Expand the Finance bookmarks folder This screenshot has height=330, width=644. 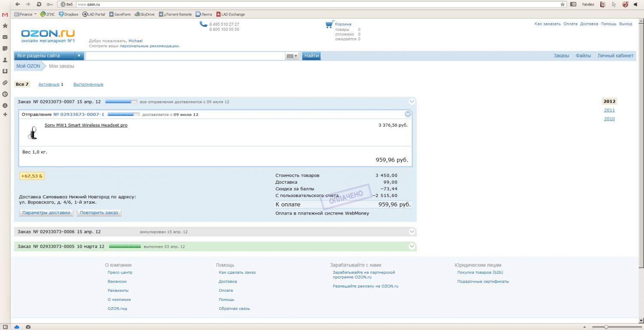coord(25,14)
